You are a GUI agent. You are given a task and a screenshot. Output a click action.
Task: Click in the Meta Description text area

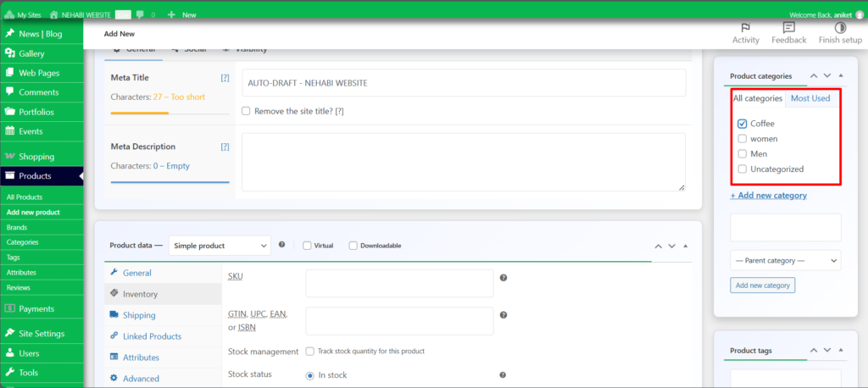(x=464, y=162)
